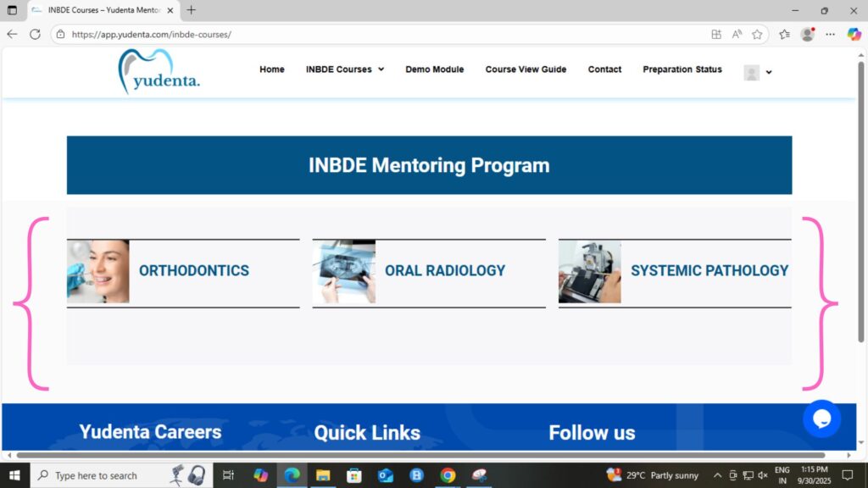The height and width of the screenshot is (488, 868).
Task: Expand the INBDE Courses dropdown menu
Action: point(345,69)
